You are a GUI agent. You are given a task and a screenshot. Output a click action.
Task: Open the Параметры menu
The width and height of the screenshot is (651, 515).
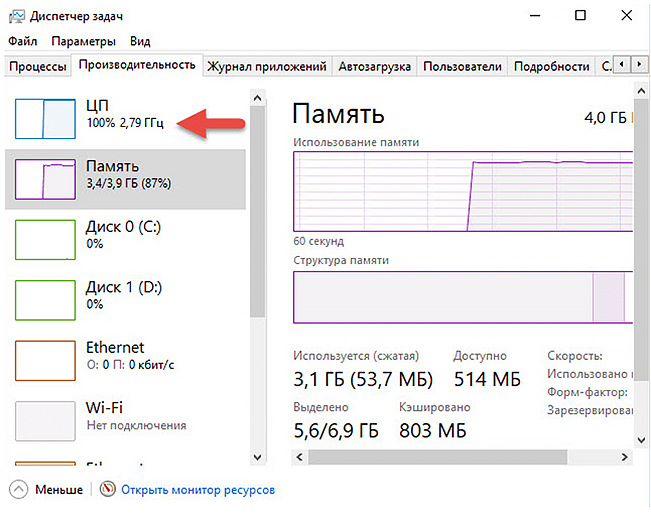84,41
